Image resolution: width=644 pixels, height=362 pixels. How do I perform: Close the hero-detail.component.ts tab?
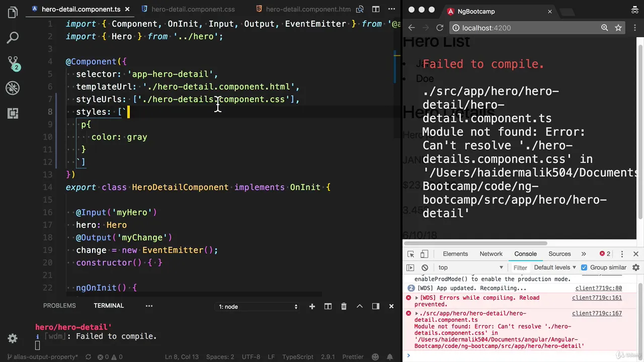click(127, 9)
